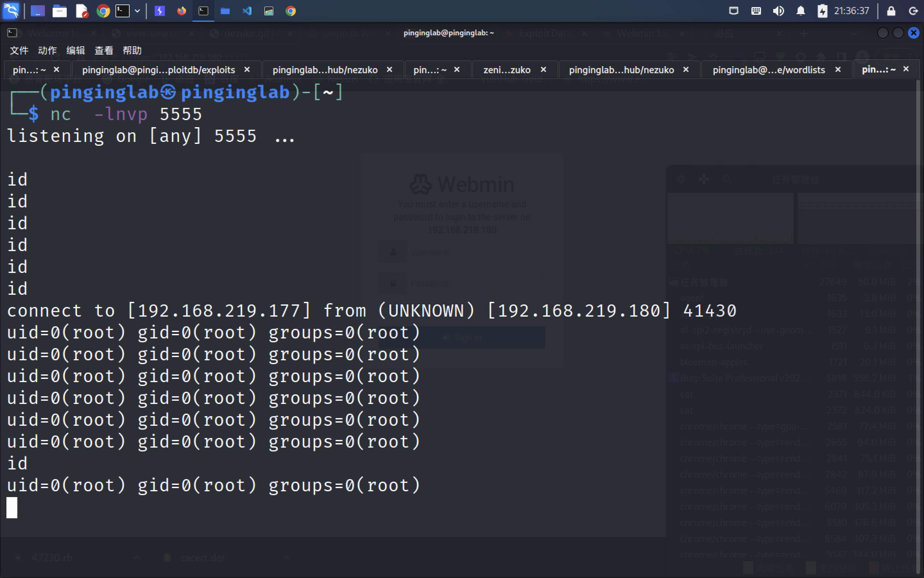Switch to the e/wordlists terminal tab
The image size is (924, 578).
click(769, 70)
